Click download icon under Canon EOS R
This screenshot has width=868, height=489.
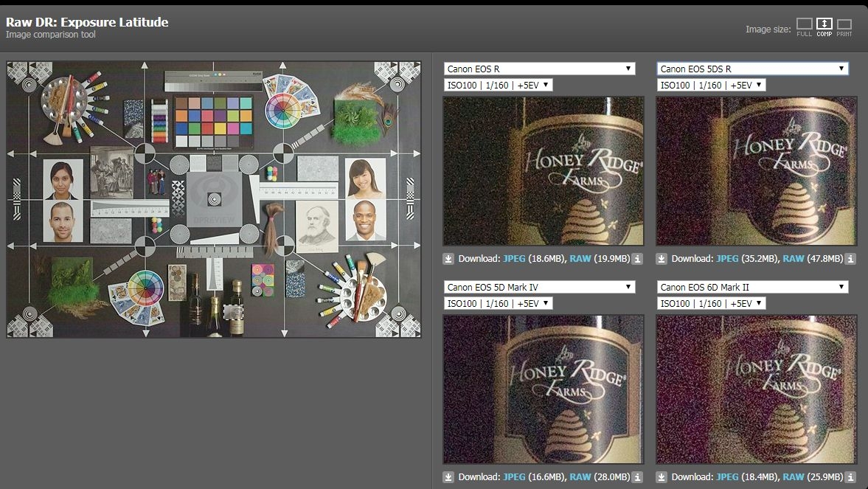point(448,259)
